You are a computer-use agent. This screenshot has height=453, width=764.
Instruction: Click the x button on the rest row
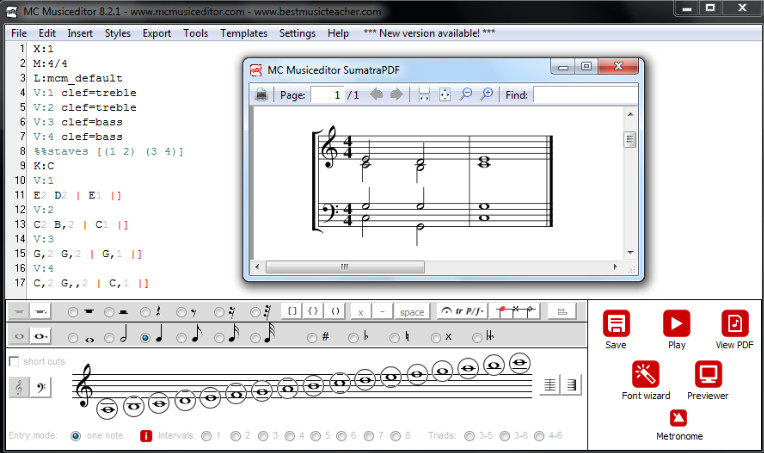(x=361, y=311)
